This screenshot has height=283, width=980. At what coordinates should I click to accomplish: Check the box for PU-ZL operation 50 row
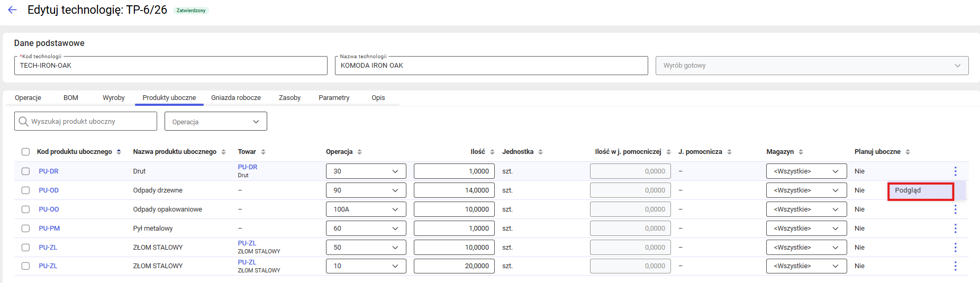25,248
